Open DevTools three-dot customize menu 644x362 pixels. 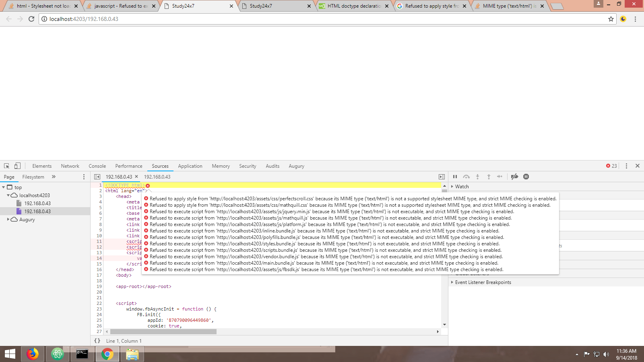[x=626, y=166]
